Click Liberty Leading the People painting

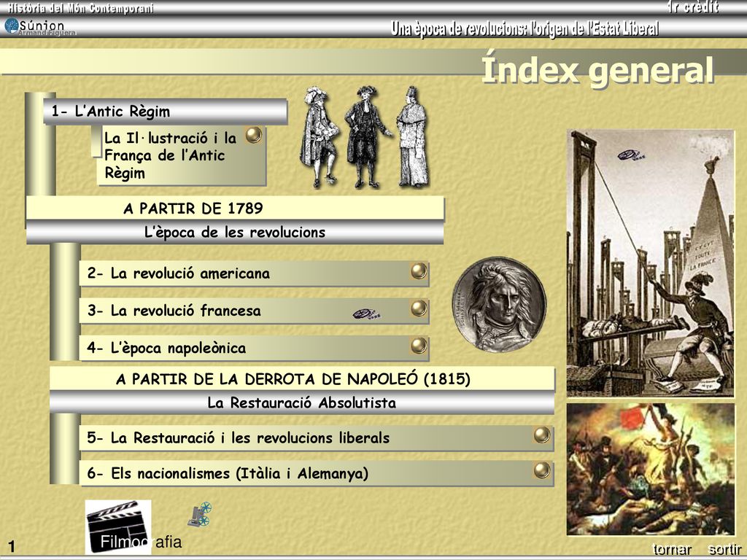(x=651, y=470)
